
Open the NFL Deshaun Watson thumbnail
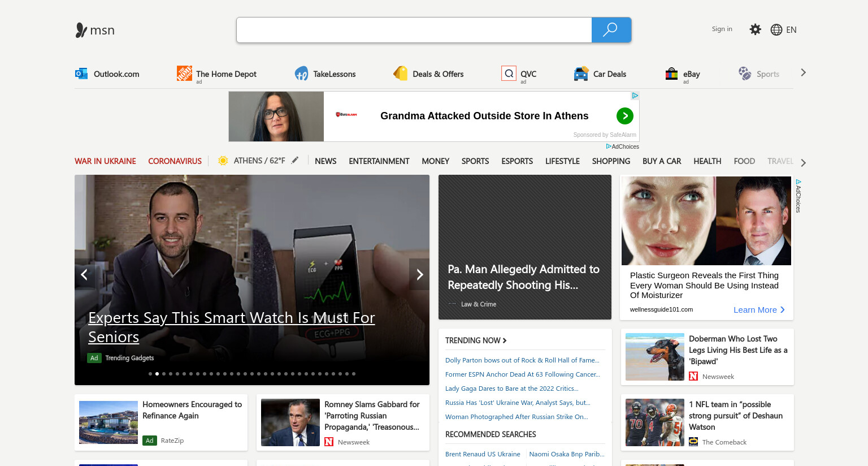pyautogui.click(x=655, y=422)
